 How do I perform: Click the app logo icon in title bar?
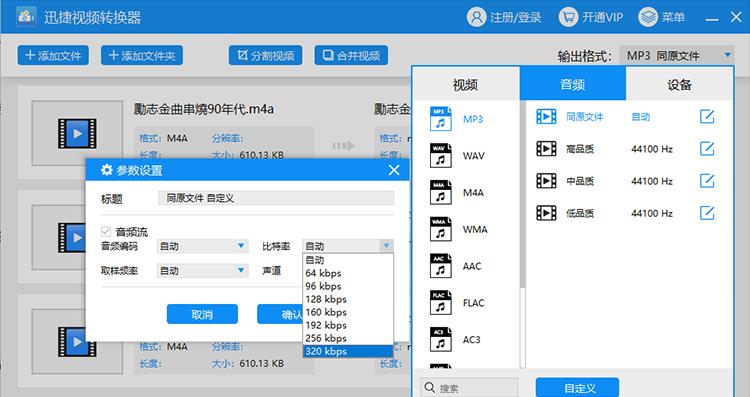click(x=26, y=17)
